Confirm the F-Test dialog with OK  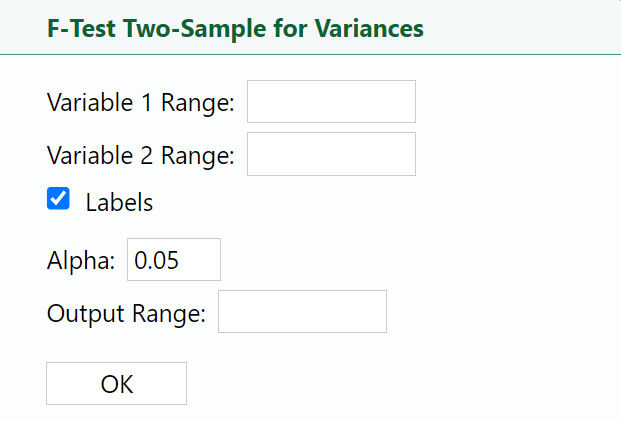[x=116, y=384]
